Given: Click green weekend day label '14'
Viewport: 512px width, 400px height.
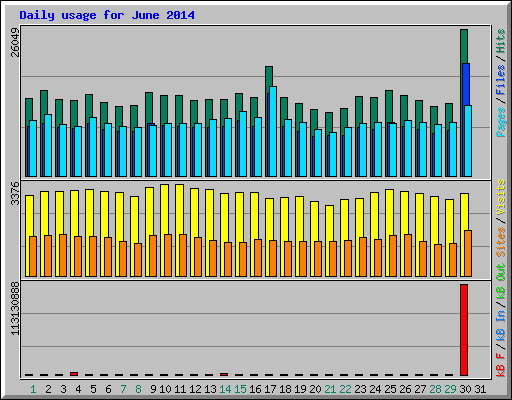Looking at the screenshot, I should tap(225, 389).
